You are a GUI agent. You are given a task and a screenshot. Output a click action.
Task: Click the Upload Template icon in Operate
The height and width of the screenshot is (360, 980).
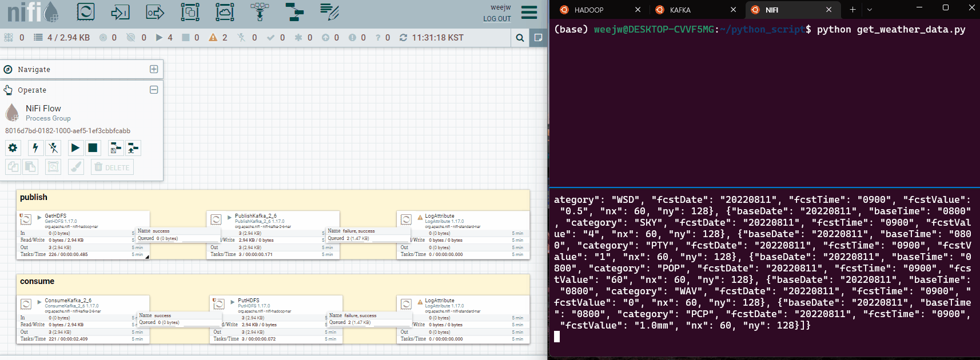point(133,148)
